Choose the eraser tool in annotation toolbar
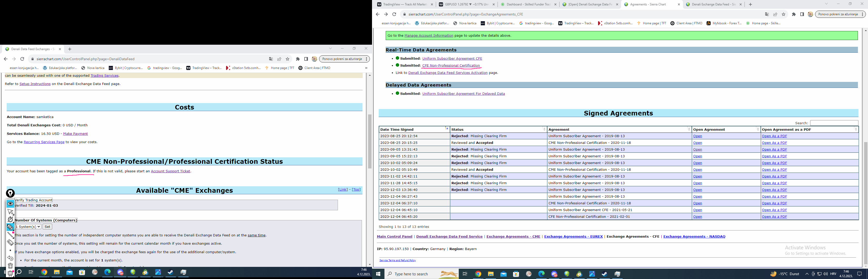Viewport: 868px width, 279px height. pos(10,243)
